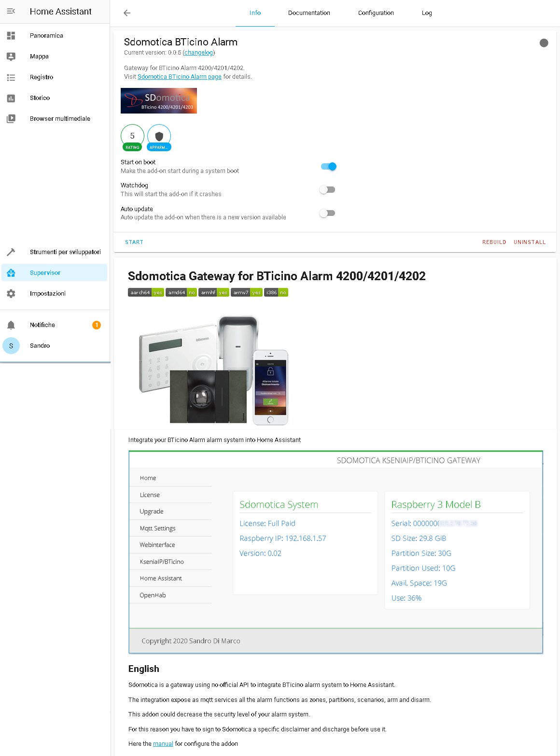Screen dimensions: 560x756
Task: Open the Log tab
Action: click(427, 13)
